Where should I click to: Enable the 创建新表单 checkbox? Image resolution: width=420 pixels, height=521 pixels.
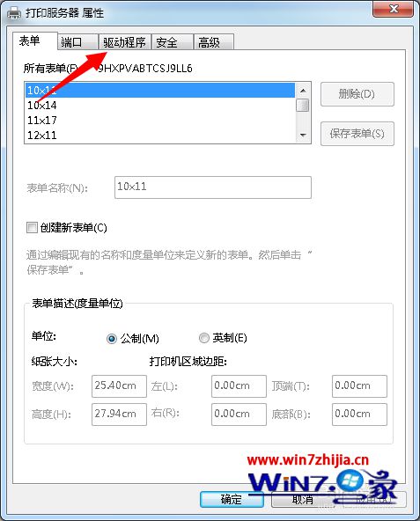pos(32,228)
